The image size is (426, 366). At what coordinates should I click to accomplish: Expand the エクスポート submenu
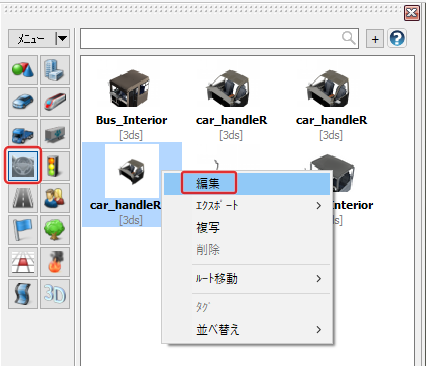[247, 206]
